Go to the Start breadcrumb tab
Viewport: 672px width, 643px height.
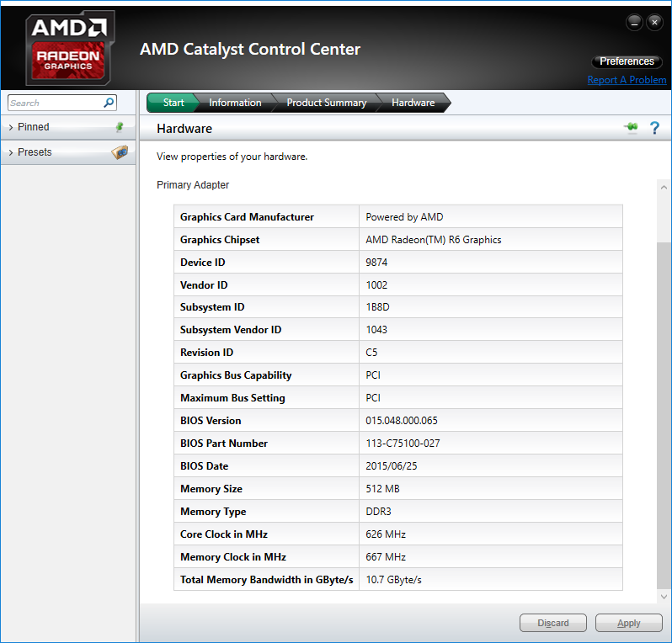[173, 103]
